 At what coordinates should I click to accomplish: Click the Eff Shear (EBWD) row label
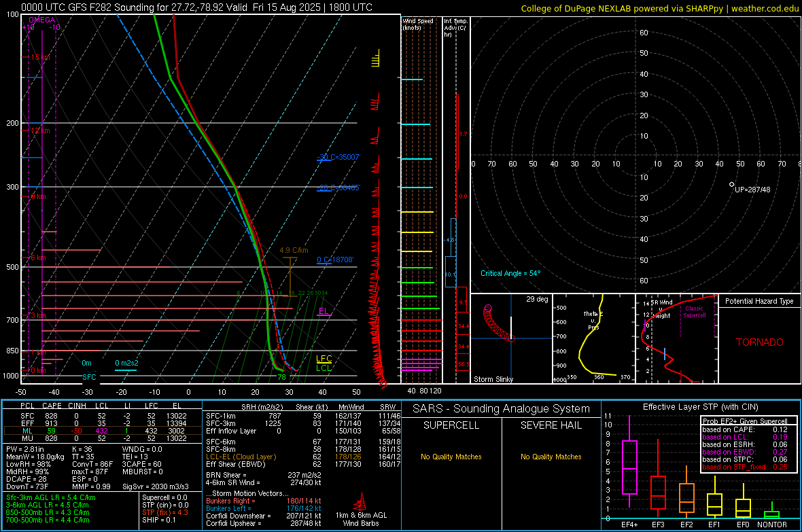(235, 465)
